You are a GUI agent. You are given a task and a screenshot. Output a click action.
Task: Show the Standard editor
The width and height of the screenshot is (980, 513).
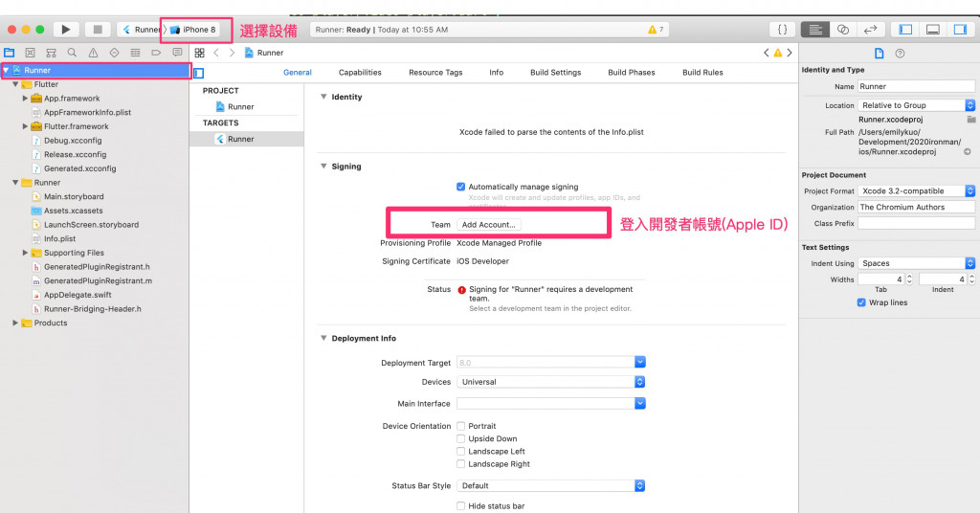(x=814, y=30)
